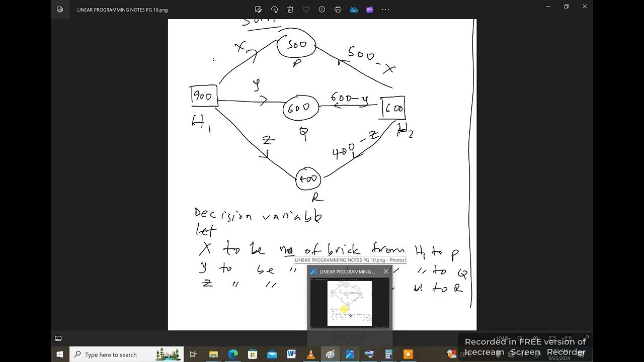Image resolution: width=644 pixels, height=362 pixels.
Task: Open File Explorer from the taskbar
Action: coord(213,354)
